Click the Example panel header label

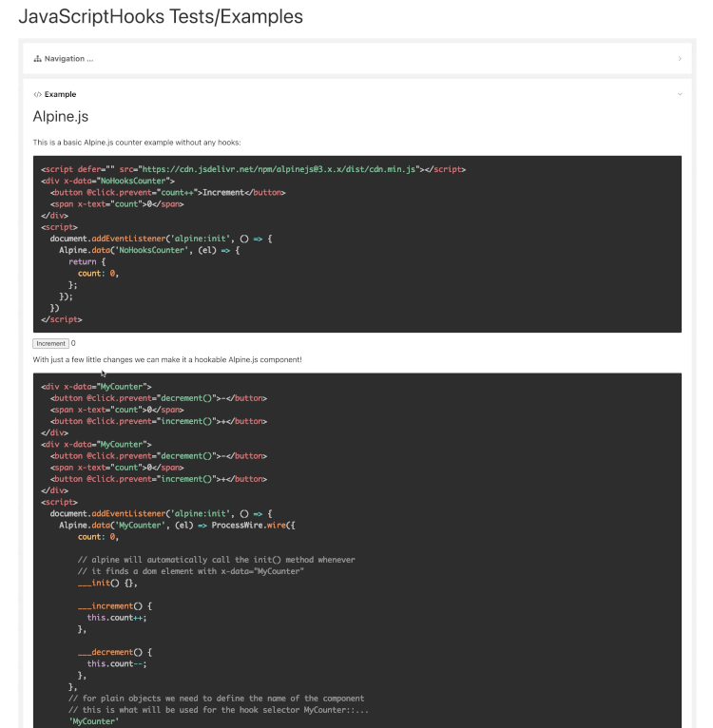[60, 94]
